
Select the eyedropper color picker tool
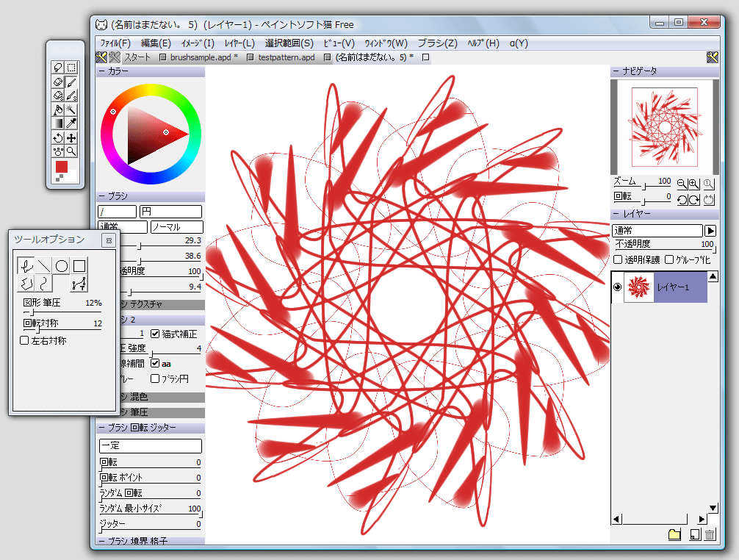pyautogui.click(x=71, y=123)
